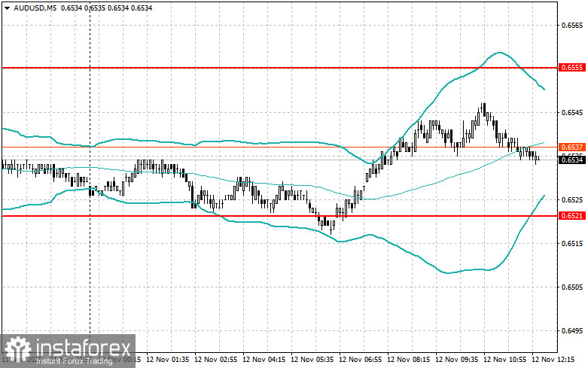The height and width of the screenshot is (368, 588).
Task: Select the AUDUSD,M5 symbol title
Action: (35, 8)
